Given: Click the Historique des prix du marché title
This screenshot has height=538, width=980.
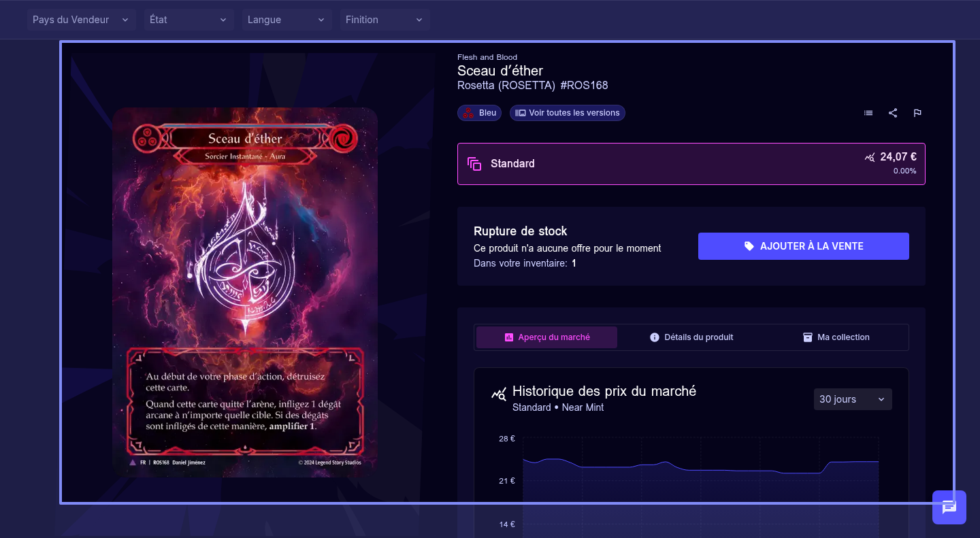Looking at the screenshot, I should click(x=604, y=391).
